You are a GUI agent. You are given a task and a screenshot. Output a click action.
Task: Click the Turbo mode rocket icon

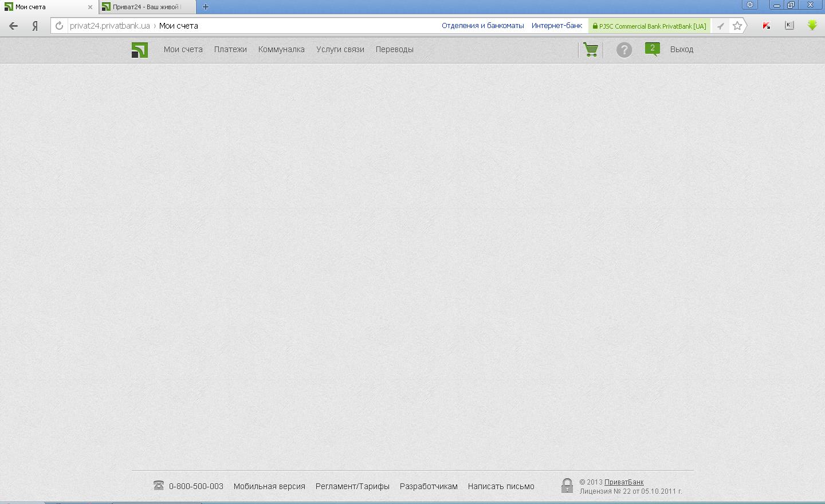click(721, 26)
